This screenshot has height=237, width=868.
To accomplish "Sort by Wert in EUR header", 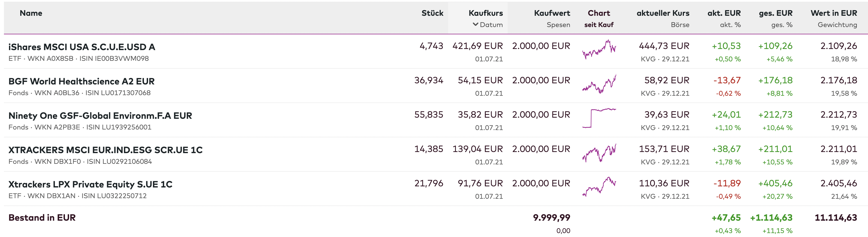I will tap(833, 13).
